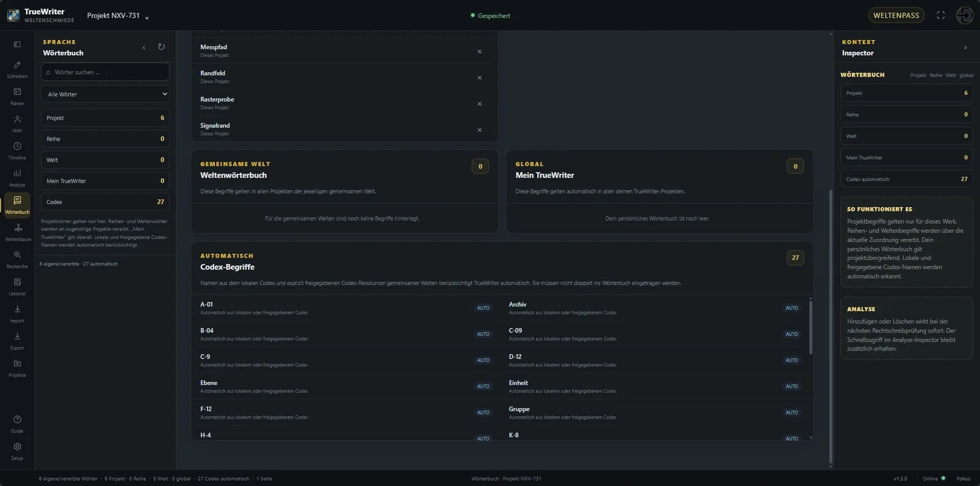
Task: Open the Weltenbaum section
Action: 17,232
